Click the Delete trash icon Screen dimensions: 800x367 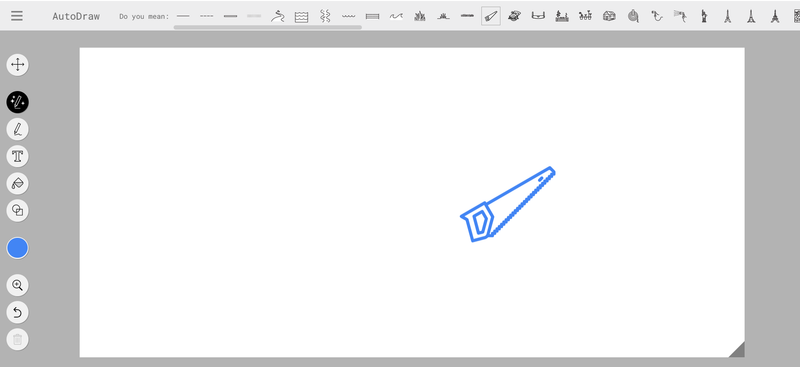[x=17, y=339]
